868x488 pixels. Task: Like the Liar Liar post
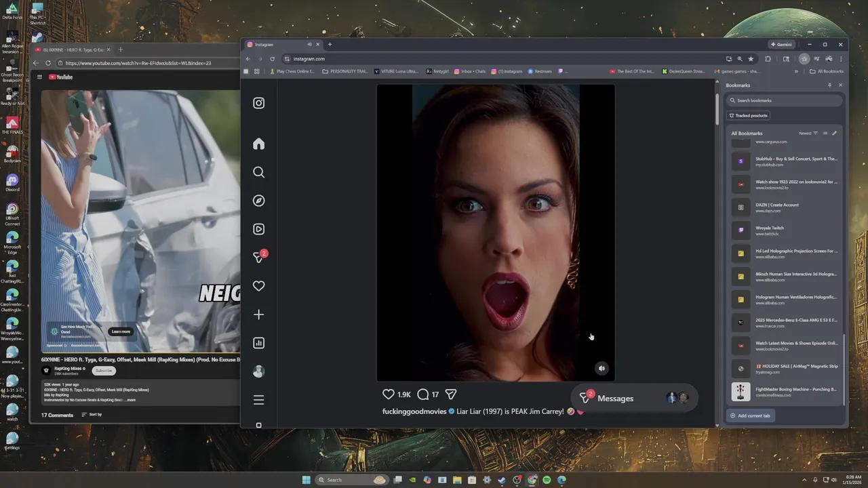pos(388,394)
